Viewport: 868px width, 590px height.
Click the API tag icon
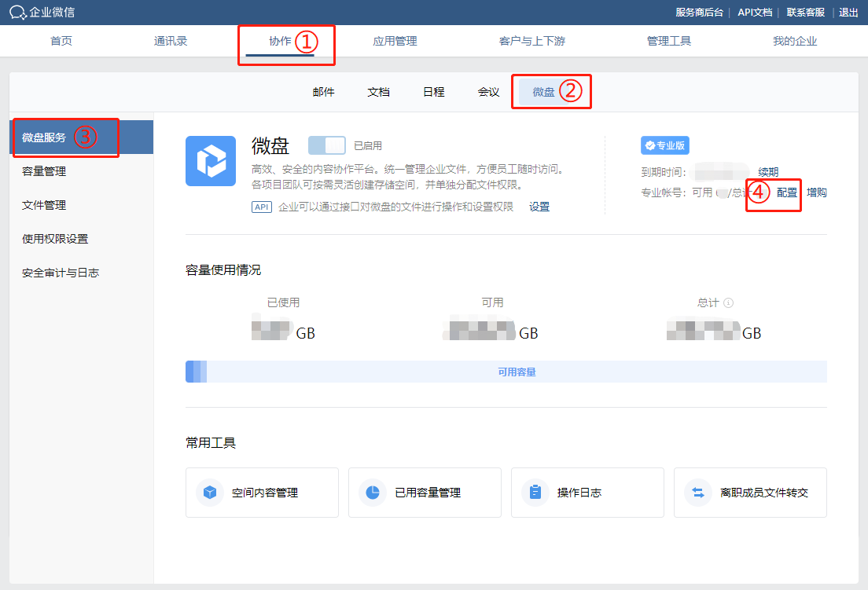261,207
